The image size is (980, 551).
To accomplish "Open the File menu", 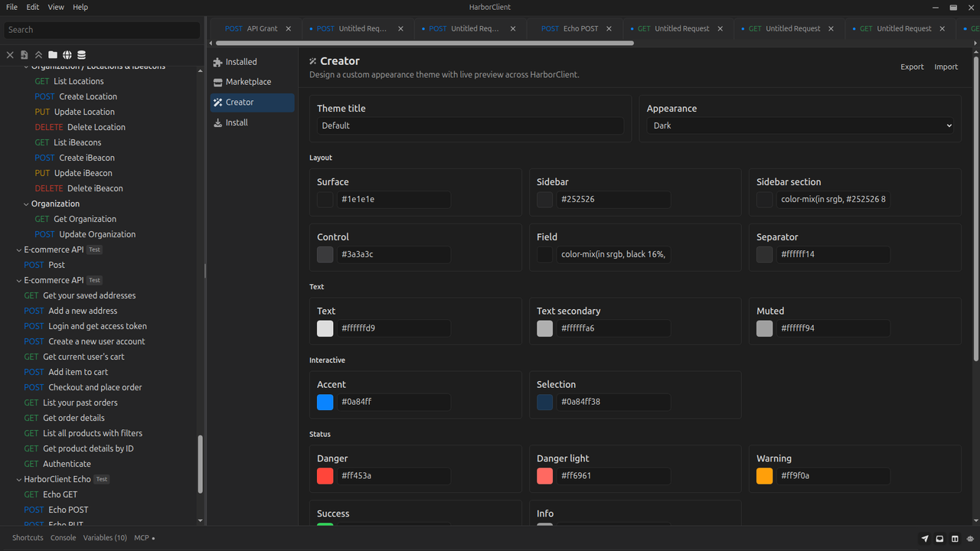I will click(11, 7).
